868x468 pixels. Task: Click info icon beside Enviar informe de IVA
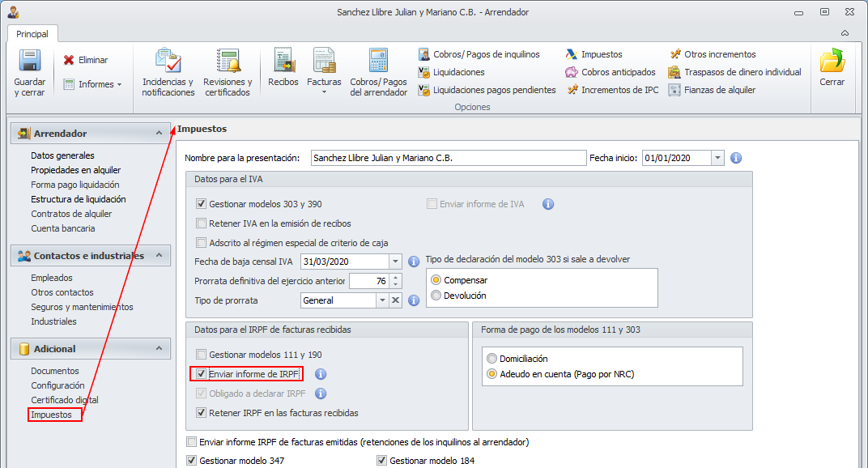548,204
